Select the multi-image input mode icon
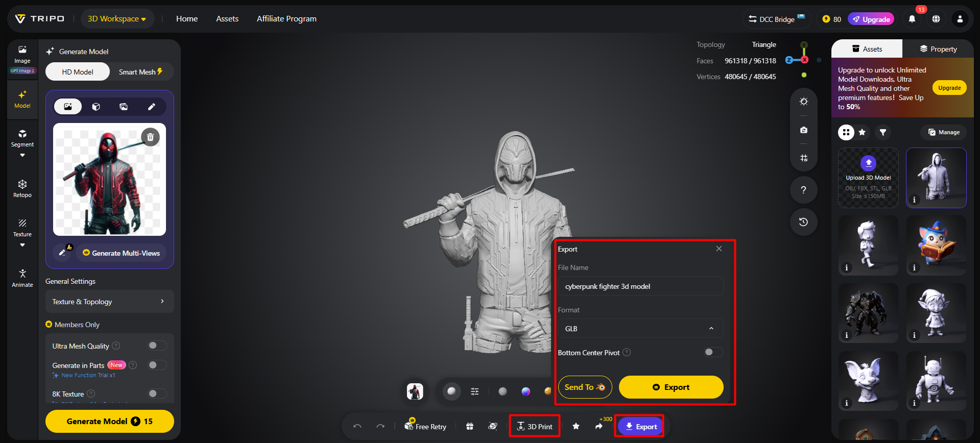 tap(124, 107)
